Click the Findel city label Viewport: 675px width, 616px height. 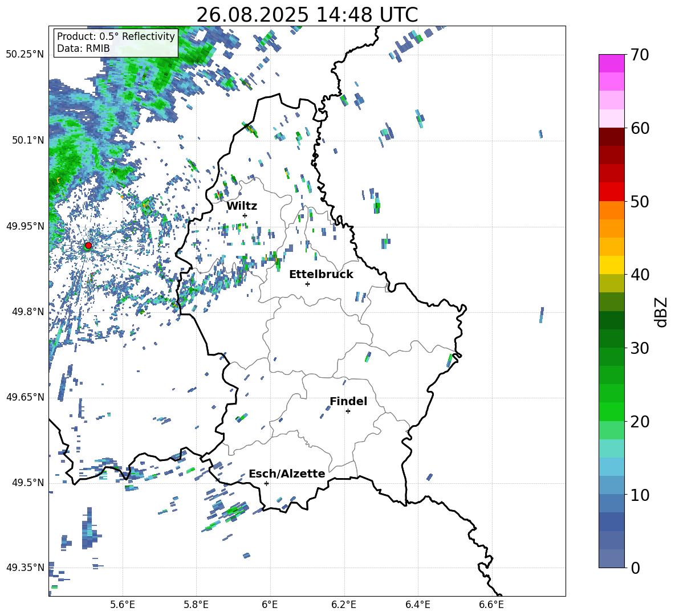pyautogui.click(x=348, y=401)
